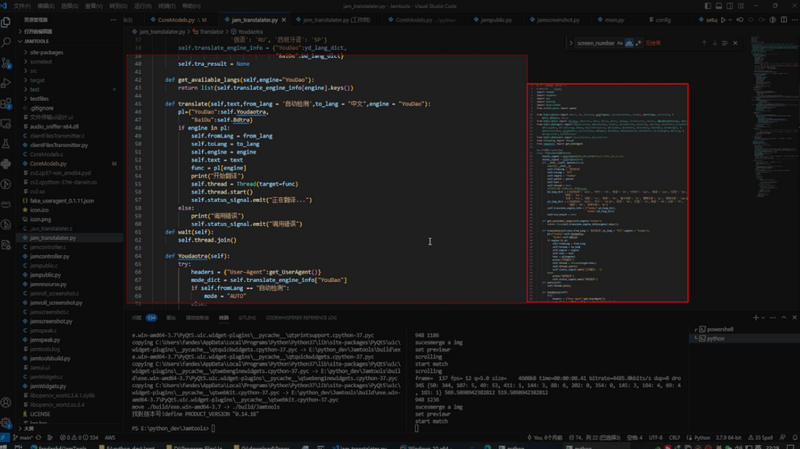Open the Explorer view in activity bar

(6, 20)
